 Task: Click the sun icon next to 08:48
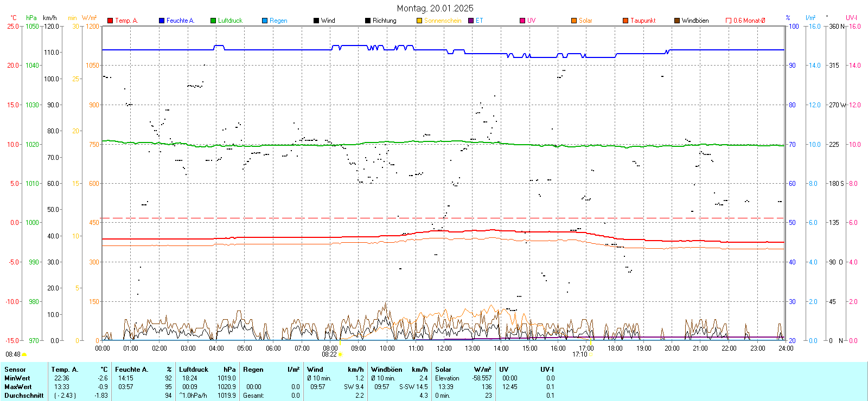pos(24,355)
